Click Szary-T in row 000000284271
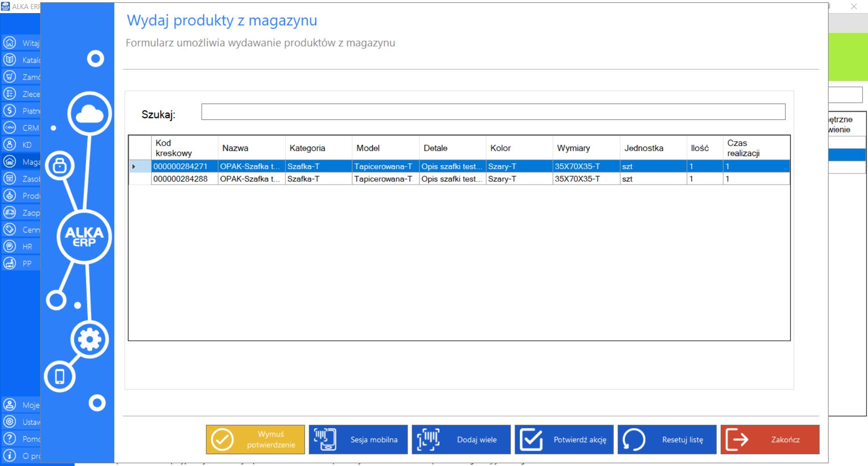 tap(519, 166)
